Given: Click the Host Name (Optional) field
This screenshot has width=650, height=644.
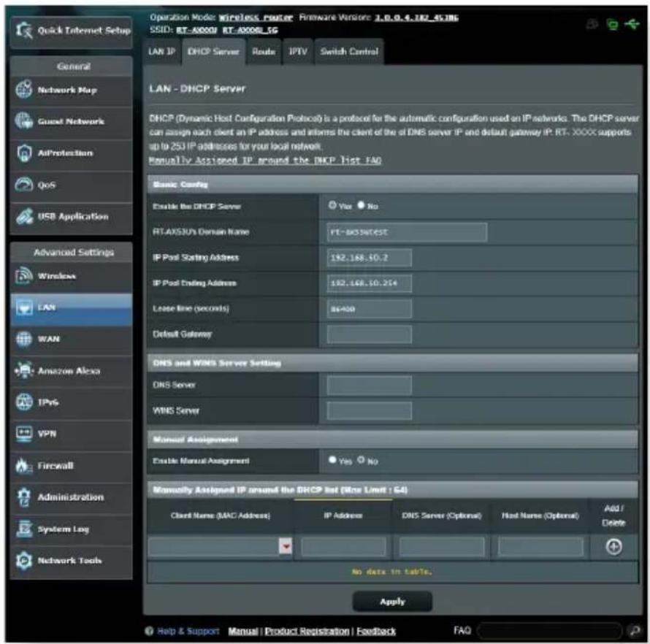Looking at the screenshot, I should click(540, 546).
